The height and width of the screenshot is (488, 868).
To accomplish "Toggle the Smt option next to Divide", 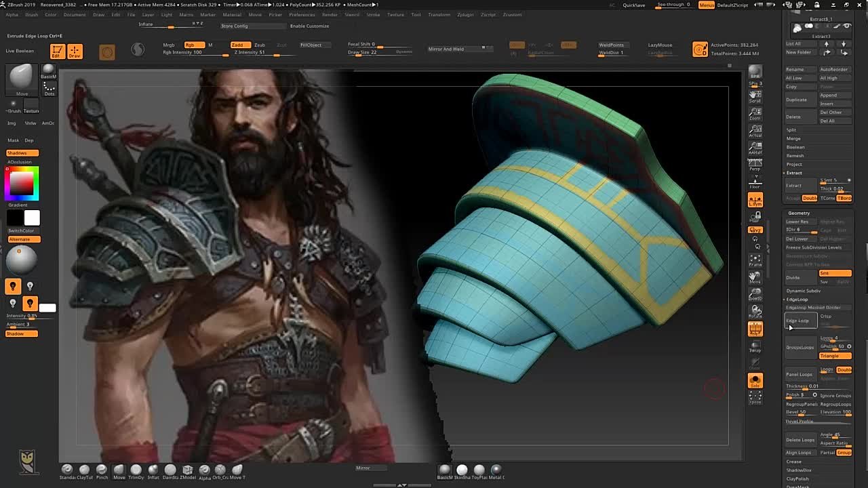I will click(x=835, y=273).
